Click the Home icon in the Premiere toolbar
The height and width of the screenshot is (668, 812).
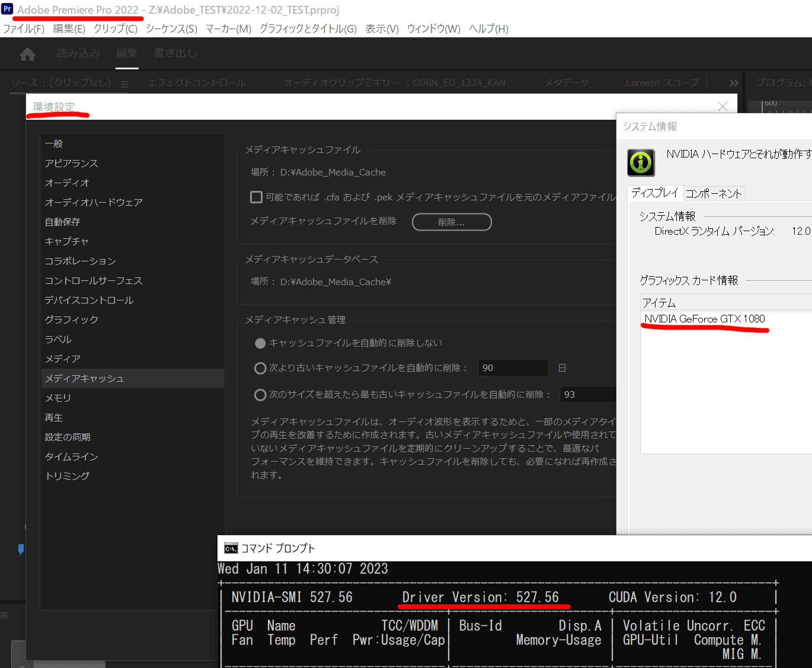click(x=27, y=53)
